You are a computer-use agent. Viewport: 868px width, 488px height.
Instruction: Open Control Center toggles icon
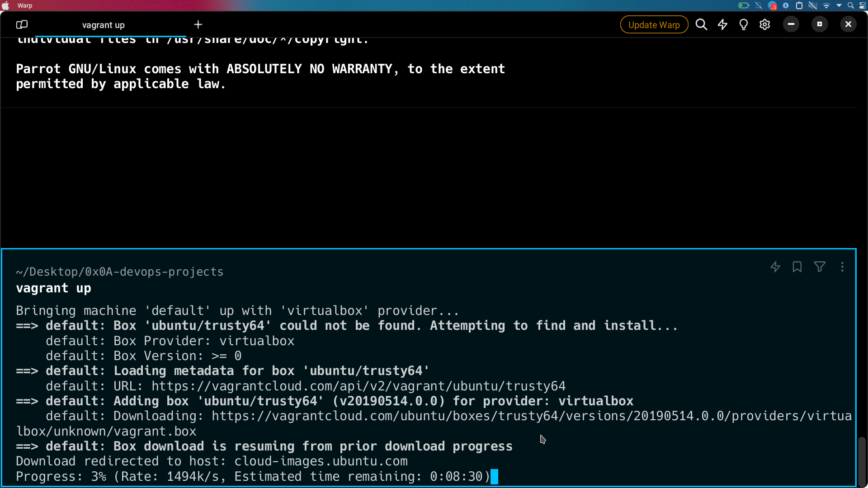[x=863, y=5]
